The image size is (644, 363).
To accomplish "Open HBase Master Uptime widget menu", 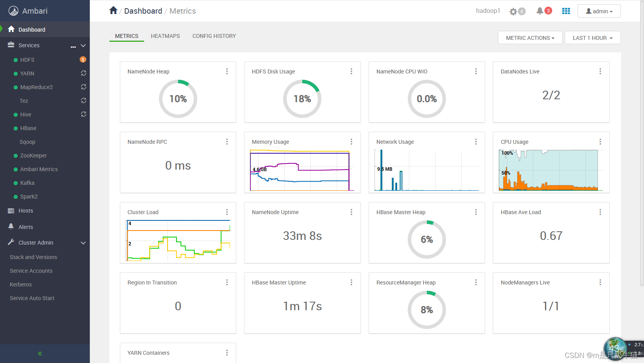I will (x=351, y=282).
